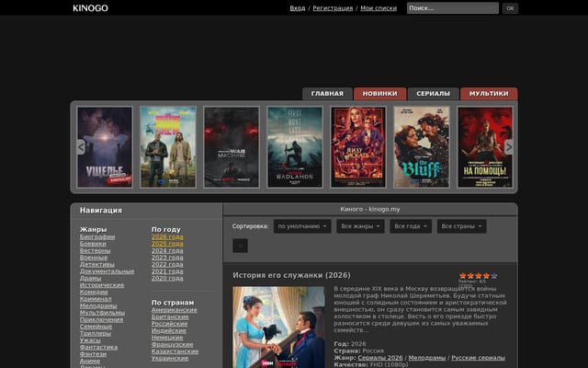Select the Комедии genre
The width and height of the screenshot is (588, 368).
[x=94, y=292]
